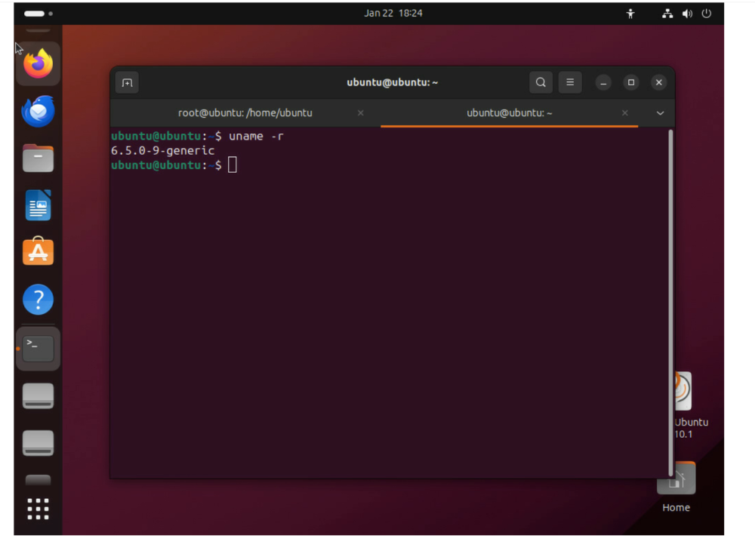Close the root@ubuntu: /home/ubuntu tab

361,113
